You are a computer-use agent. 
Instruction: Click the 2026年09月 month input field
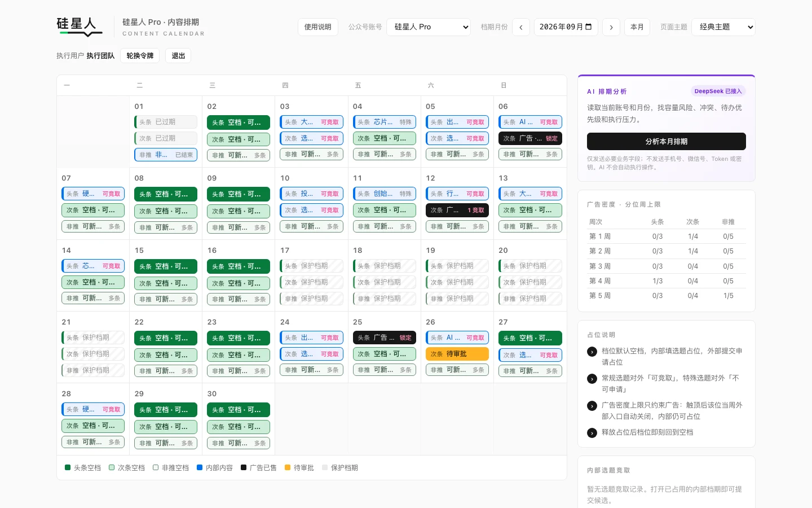click(x=566, y=27)
